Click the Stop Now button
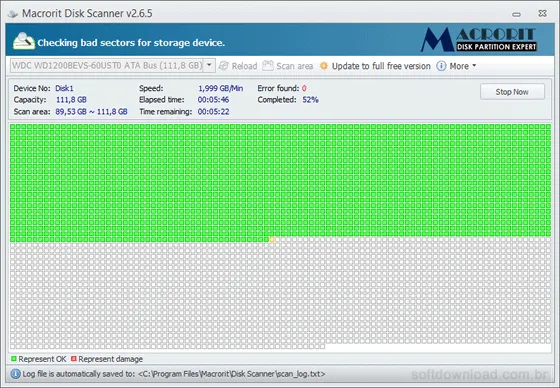This screenshot has height=388, width=560. point(512,92)
